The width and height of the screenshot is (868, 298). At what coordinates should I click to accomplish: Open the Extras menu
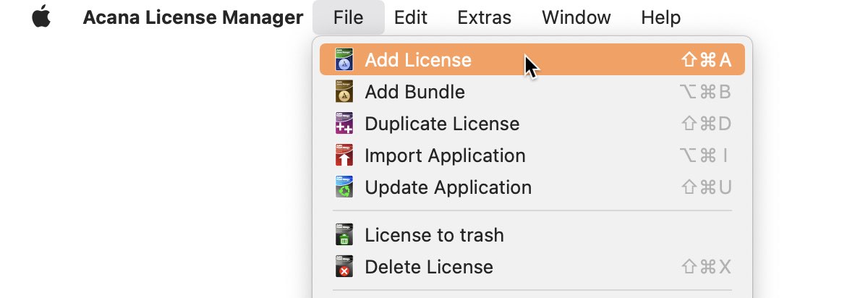coord(484,17)
